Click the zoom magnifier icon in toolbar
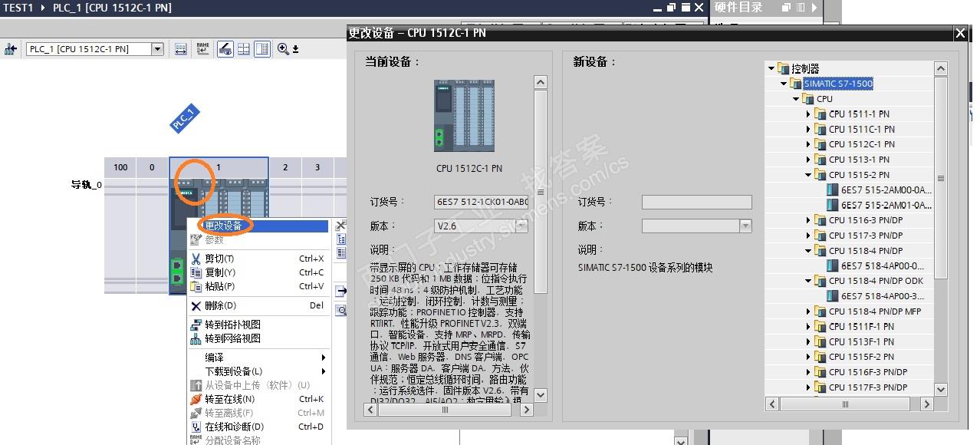The width and height of the screenshot is (980, 445). (x=283, y=49)
